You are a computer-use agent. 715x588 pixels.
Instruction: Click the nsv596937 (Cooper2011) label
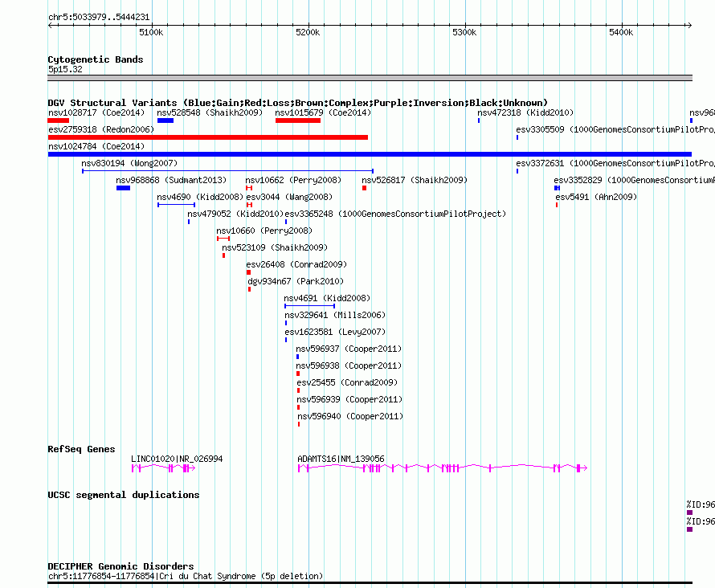(349, 349)
